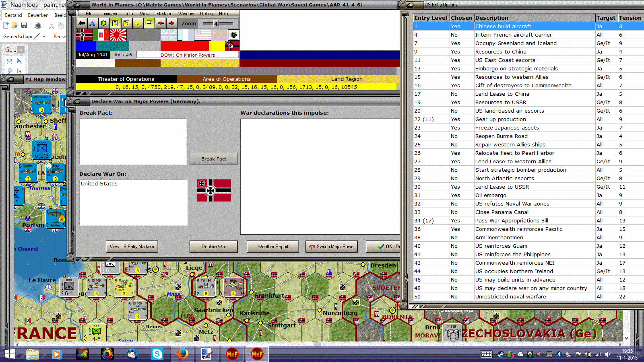Click the yellow stacked units toolbar icon

126,23
